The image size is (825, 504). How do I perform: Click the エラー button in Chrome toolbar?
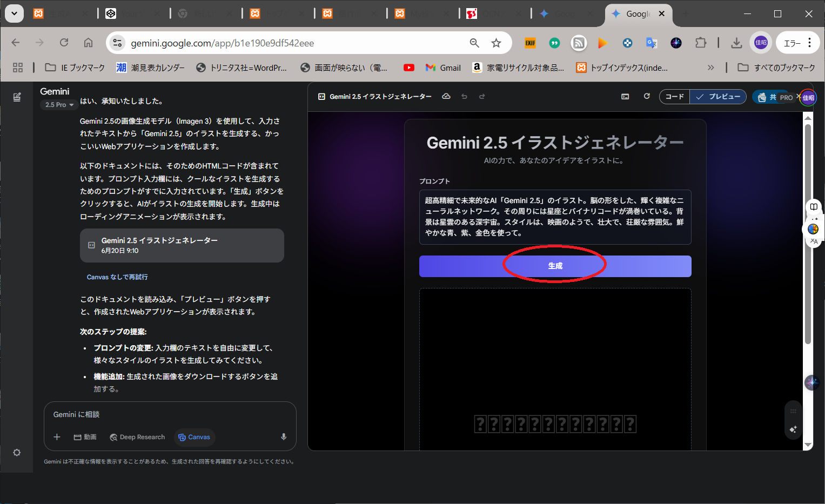[x=792, y=43]
